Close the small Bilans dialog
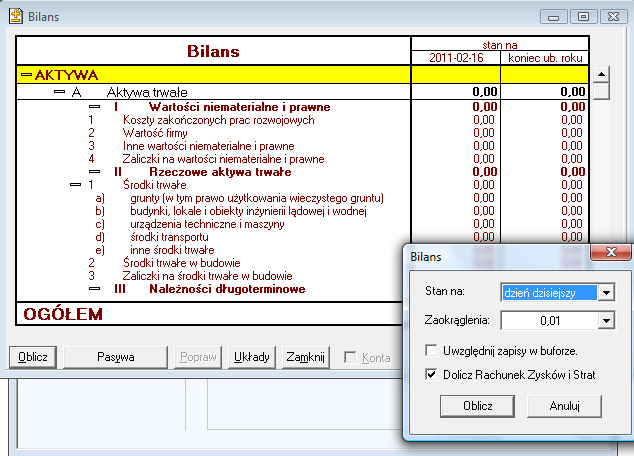 611,253
